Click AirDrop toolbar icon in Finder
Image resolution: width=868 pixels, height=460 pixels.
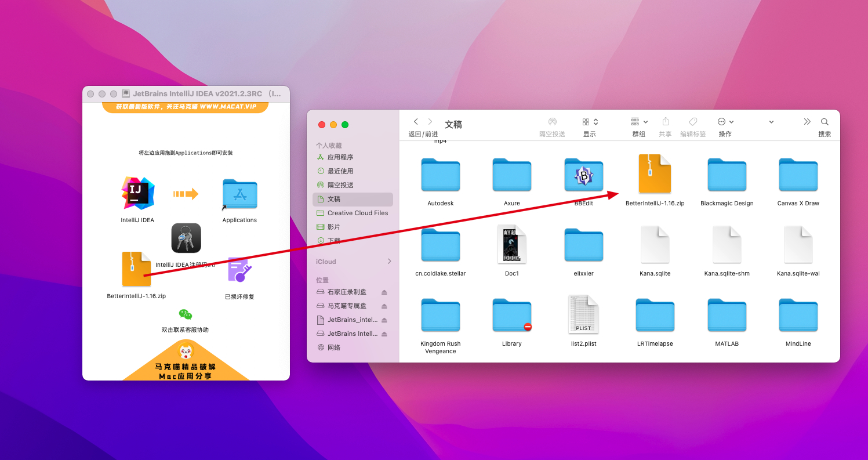tap(552, 122)
